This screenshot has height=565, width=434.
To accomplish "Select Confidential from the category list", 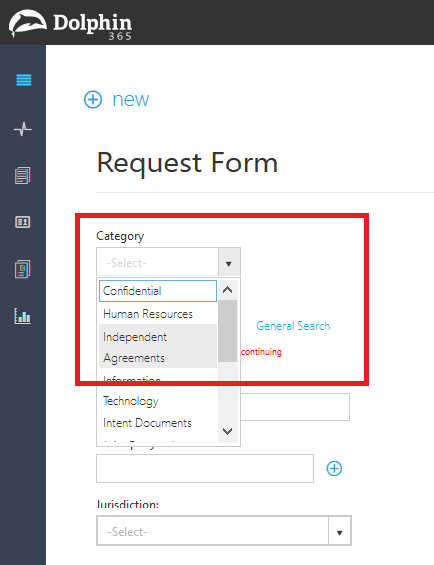I will tap(158, 291).
